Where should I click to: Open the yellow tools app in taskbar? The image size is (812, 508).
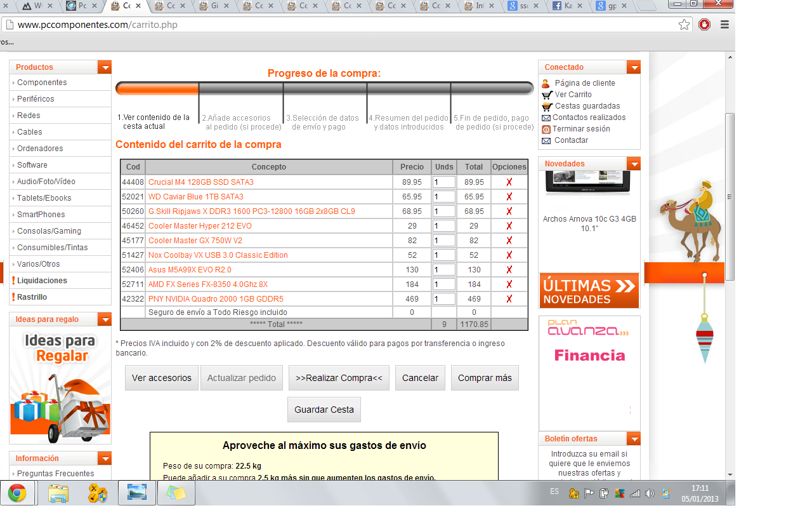98,493
